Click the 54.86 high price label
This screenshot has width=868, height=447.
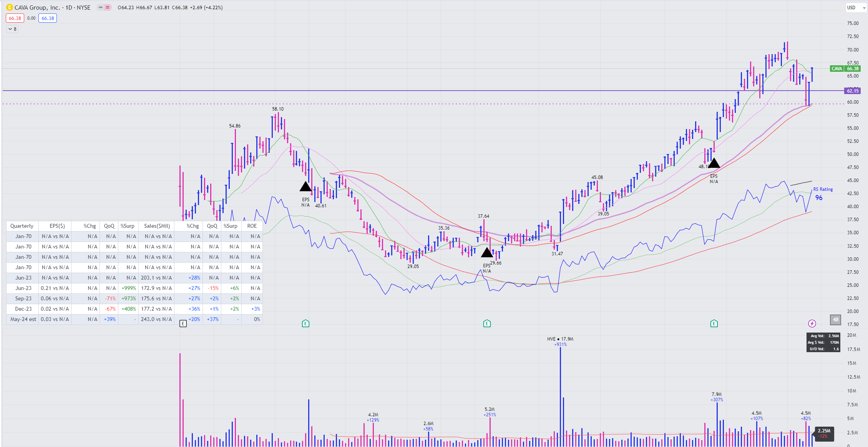click(235, 126)
